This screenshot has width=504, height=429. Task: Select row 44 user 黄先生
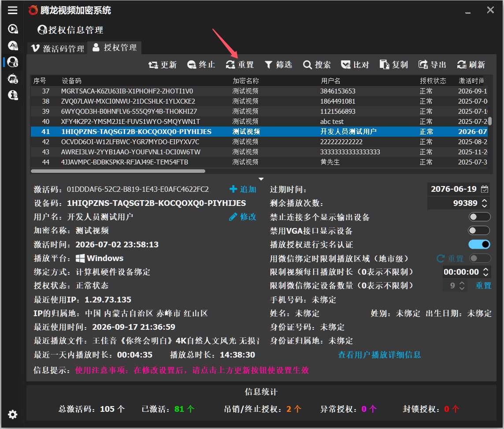(259, 162)
